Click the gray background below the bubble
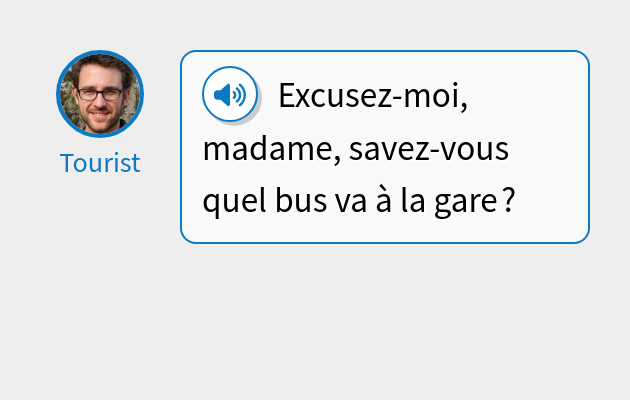630x400 pixels. click(x=315, y=320)
